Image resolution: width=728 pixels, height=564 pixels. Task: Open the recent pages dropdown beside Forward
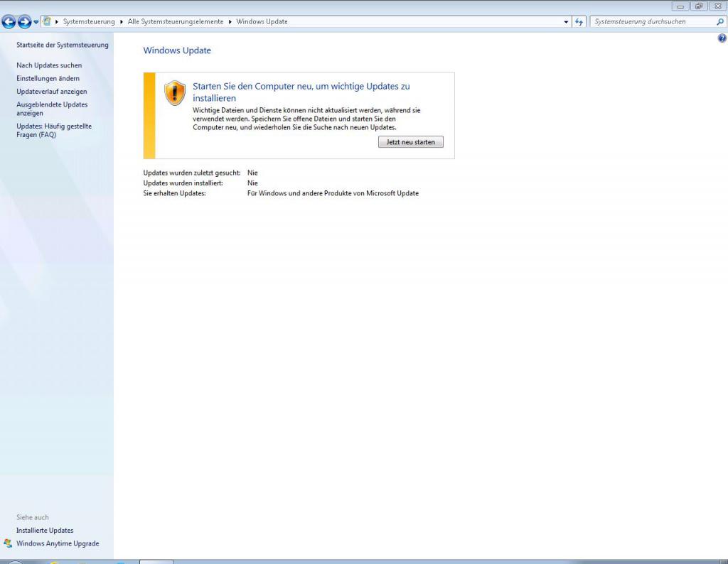point(36,22)
